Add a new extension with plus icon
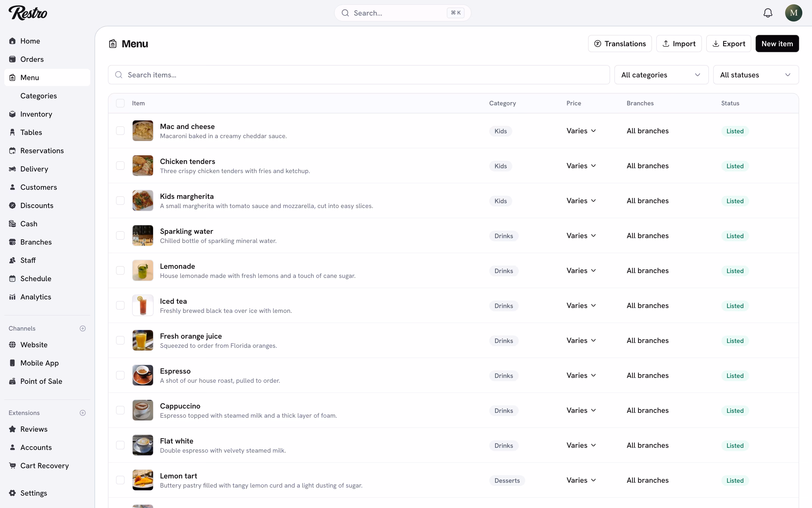Image resolution: width=812 pixels, height=508 pixels. [x=82, y=413]
